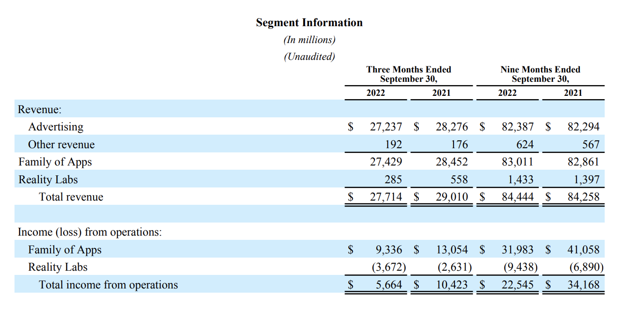Select Total income from operations label
The width and height of the screenshot is (644, 331).
click(x=108, y=285)
